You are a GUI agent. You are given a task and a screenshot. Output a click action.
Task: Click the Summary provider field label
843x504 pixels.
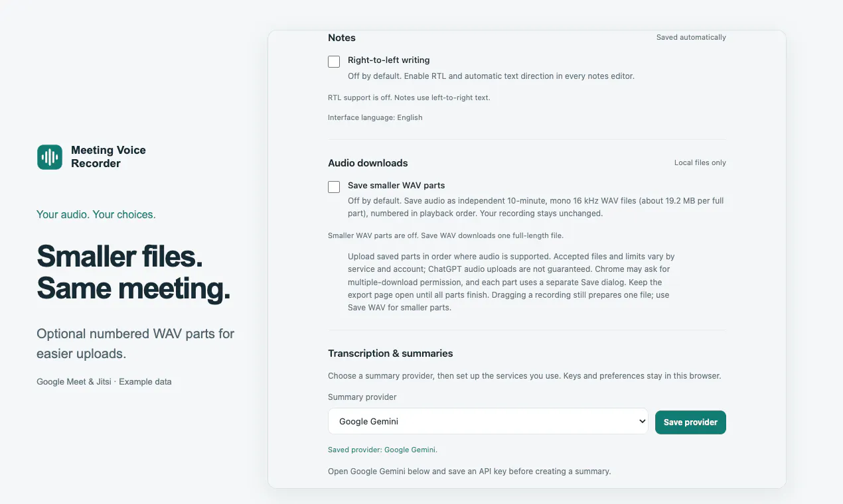362,397
